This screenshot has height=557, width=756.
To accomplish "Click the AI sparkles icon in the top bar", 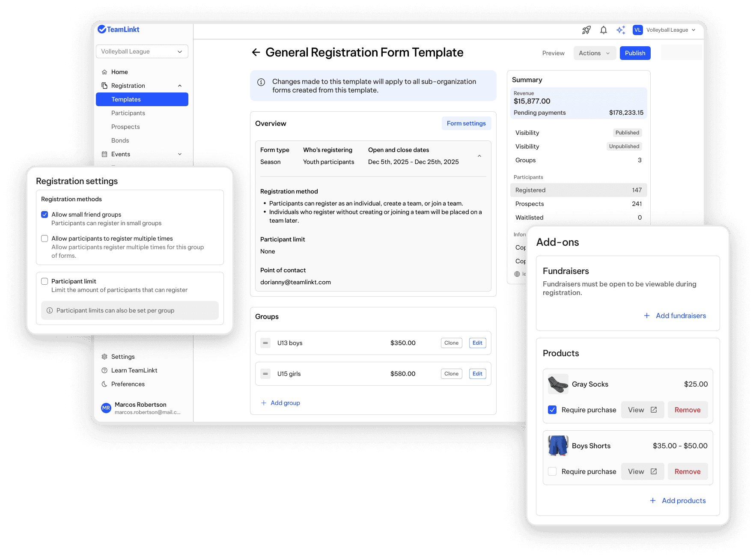I will (621, 30).
